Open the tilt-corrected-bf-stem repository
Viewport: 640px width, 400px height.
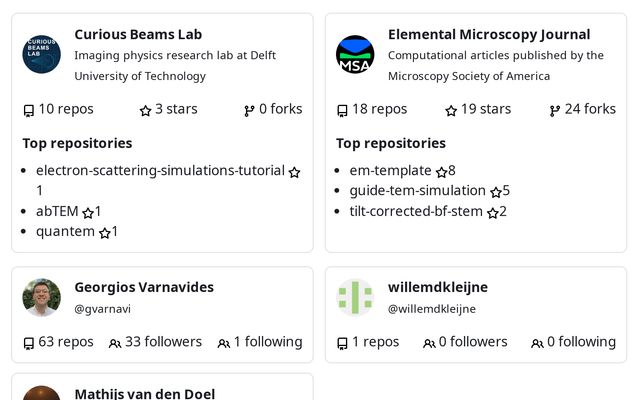point(416,211)
